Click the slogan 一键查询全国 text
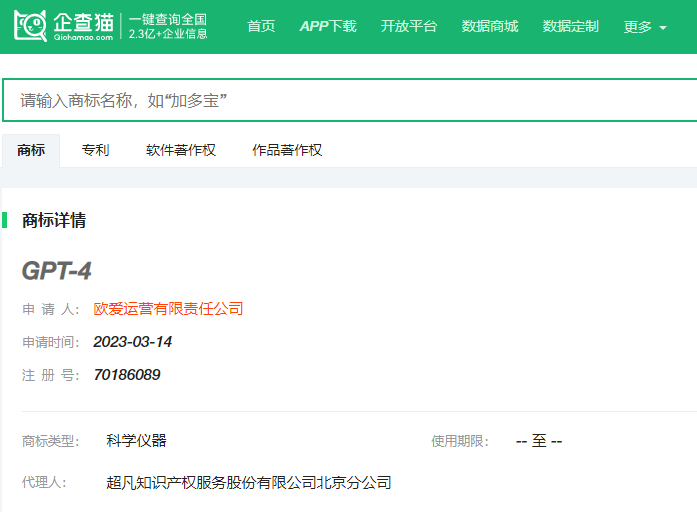 (x=168, y=19)
